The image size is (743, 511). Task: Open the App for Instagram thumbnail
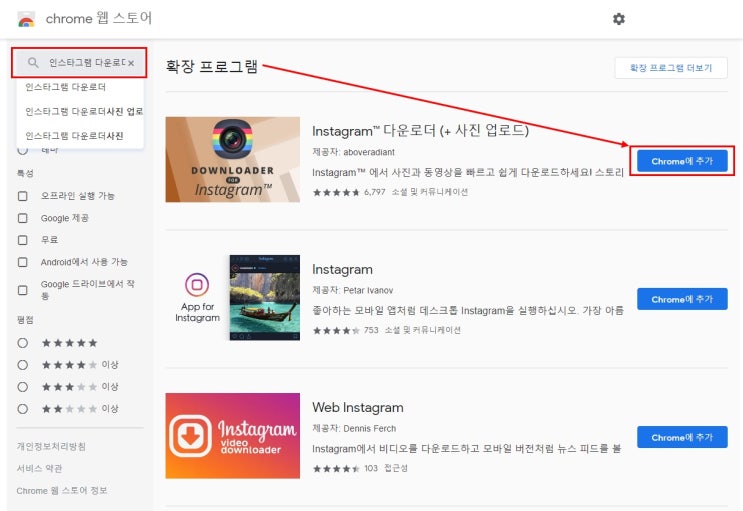(232, 297)
